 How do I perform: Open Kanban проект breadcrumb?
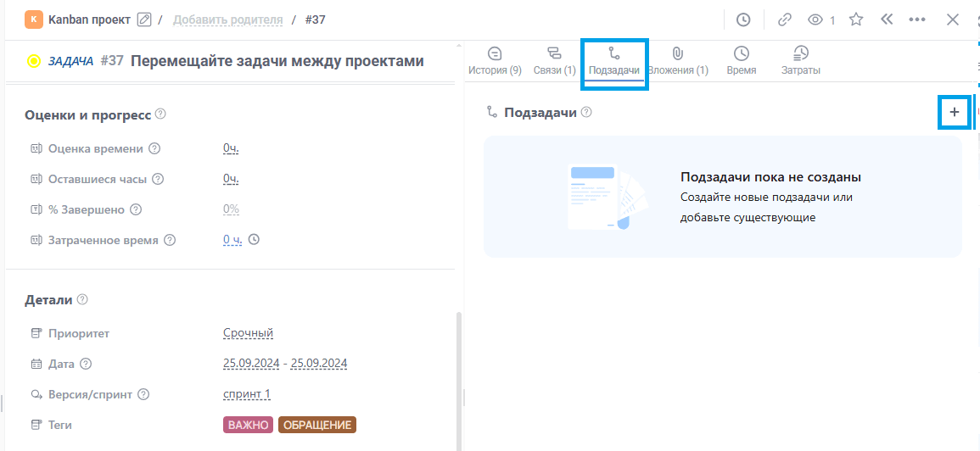[89, 19]
